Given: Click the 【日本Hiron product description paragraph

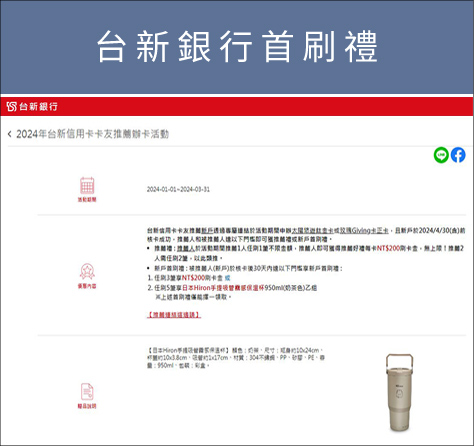Looking at the screenshot, I should click(236, 358).
